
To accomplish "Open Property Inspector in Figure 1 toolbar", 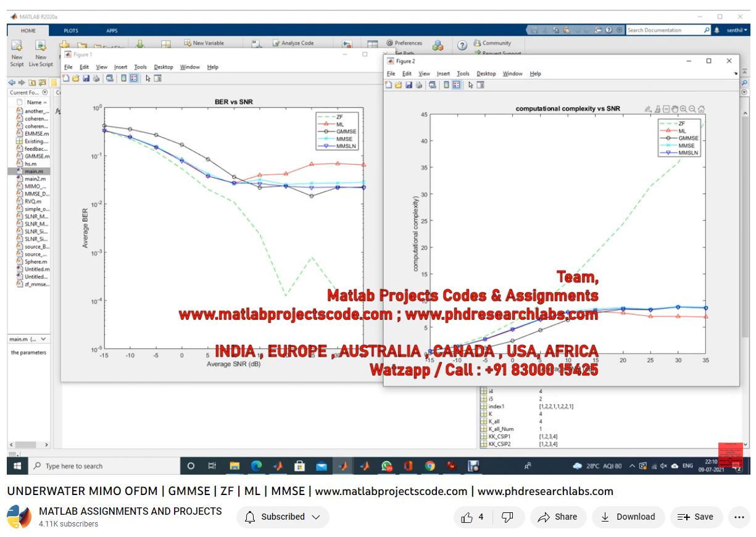I will (158, 78).
